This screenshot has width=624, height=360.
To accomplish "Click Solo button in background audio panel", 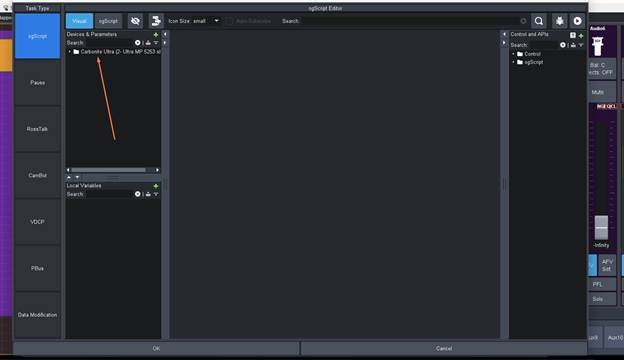I will [x=602, y=299].
